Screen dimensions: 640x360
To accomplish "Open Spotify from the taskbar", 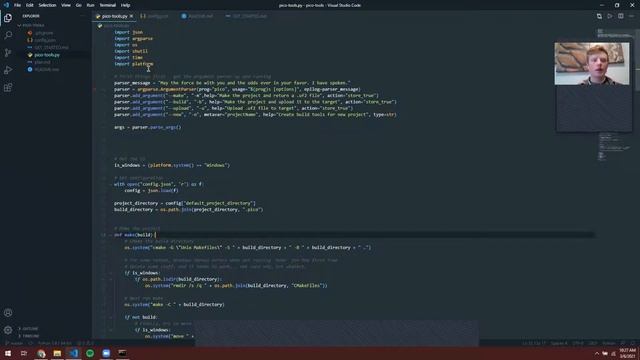I will pyautogui.click(x=90, y=353).
